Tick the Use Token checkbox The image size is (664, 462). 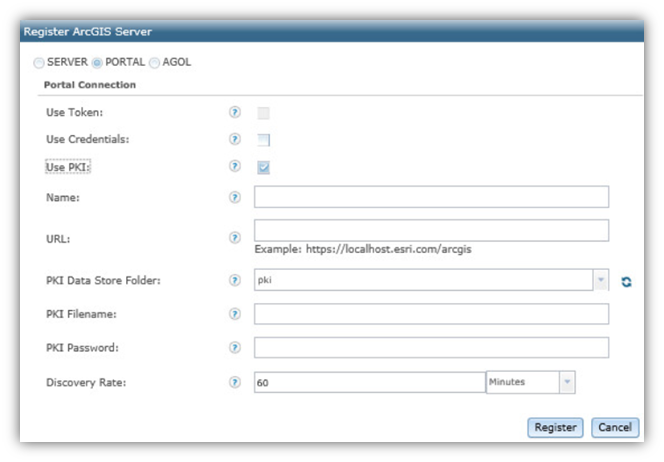(263, 114)
